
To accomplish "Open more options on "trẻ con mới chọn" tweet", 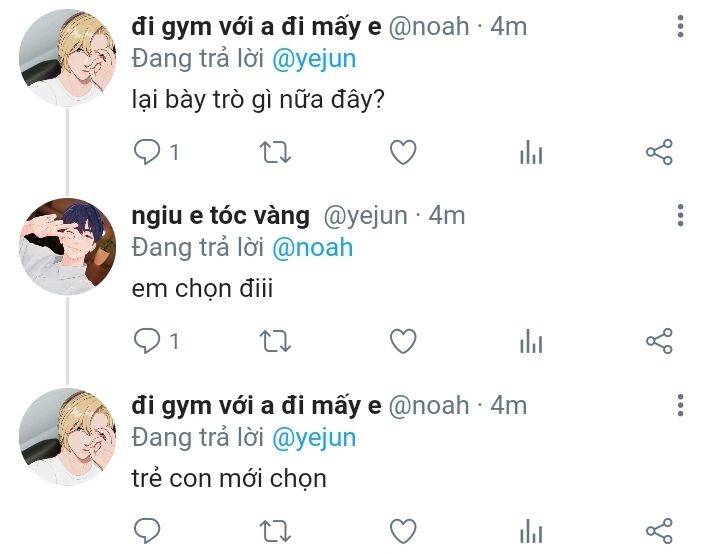I will [680, 405].
